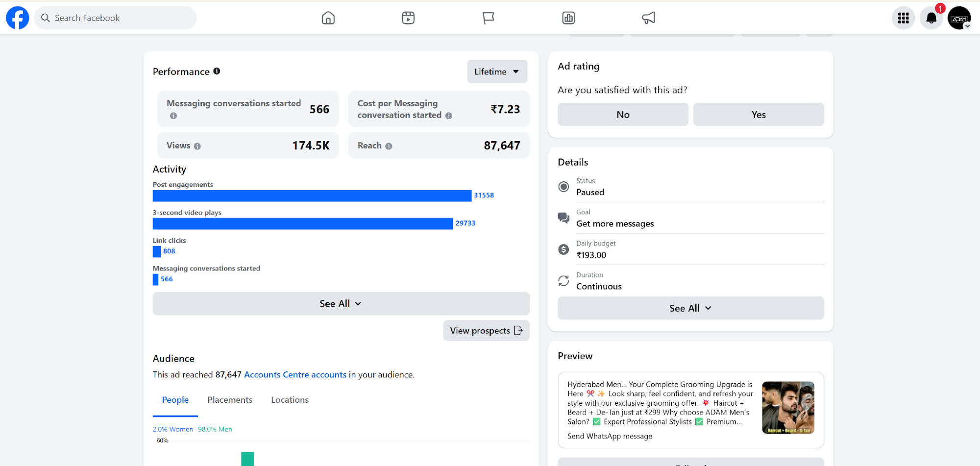
Task: Open the nine-dot menu grid icon
Action: click(x=904, y=18)
